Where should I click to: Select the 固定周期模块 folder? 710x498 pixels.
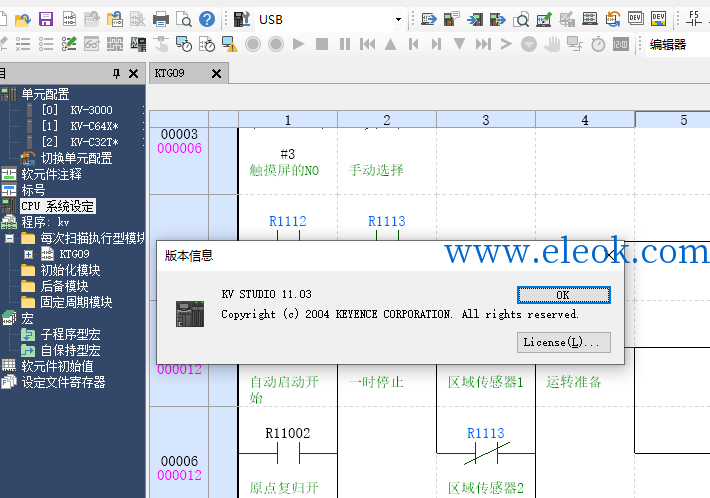tap(76, 302)
